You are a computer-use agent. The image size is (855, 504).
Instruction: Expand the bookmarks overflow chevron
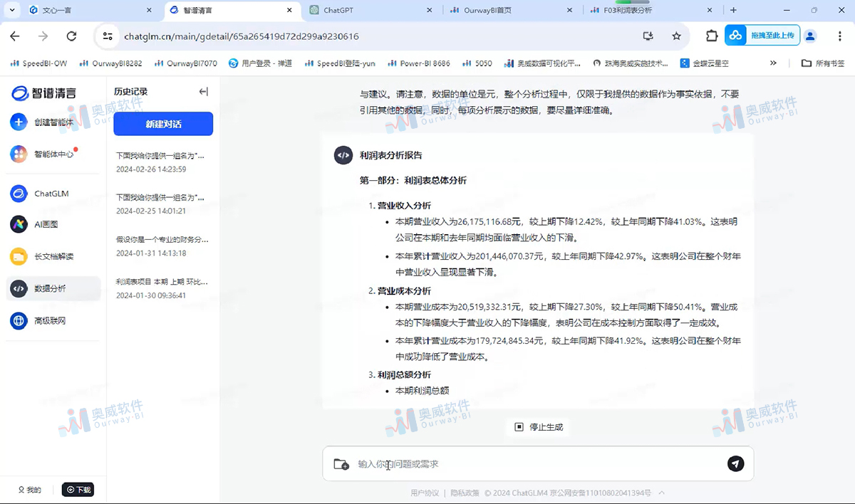point(772,63)
